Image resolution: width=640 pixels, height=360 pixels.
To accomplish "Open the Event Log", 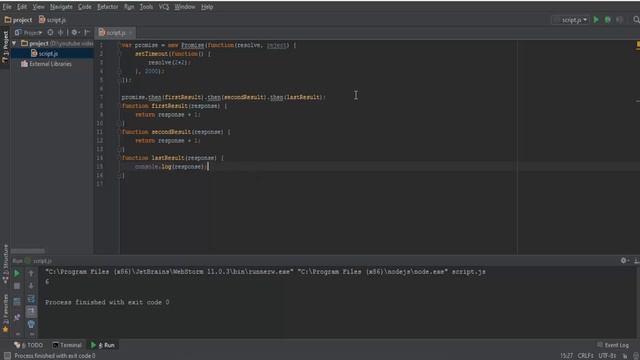I will pos(613,345).
